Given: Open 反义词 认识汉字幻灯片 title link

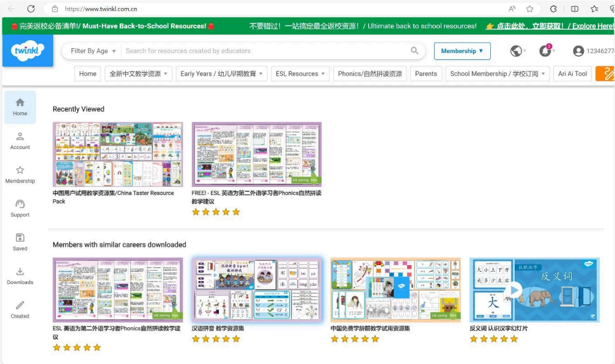Looking at the screenshot, I should coord(498,329).
